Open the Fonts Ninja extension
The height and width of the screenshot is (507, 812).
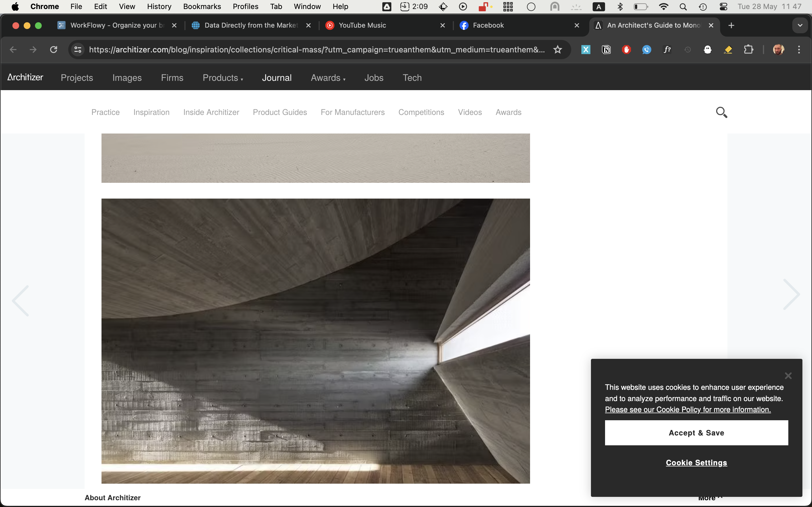coord(667,49)
